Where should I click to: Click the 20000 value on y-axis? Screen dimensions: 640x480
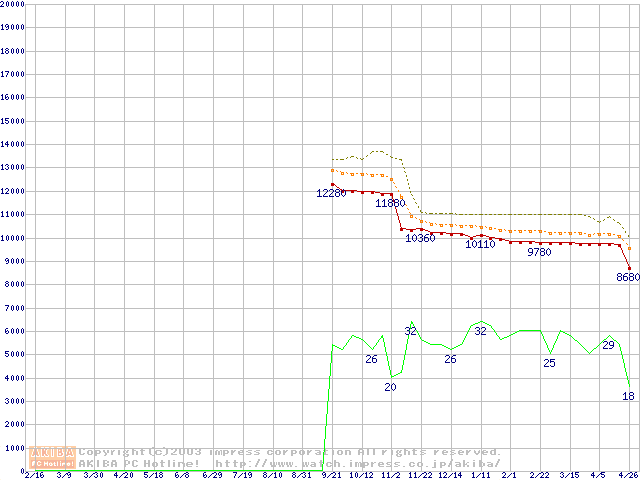[13, 4]
